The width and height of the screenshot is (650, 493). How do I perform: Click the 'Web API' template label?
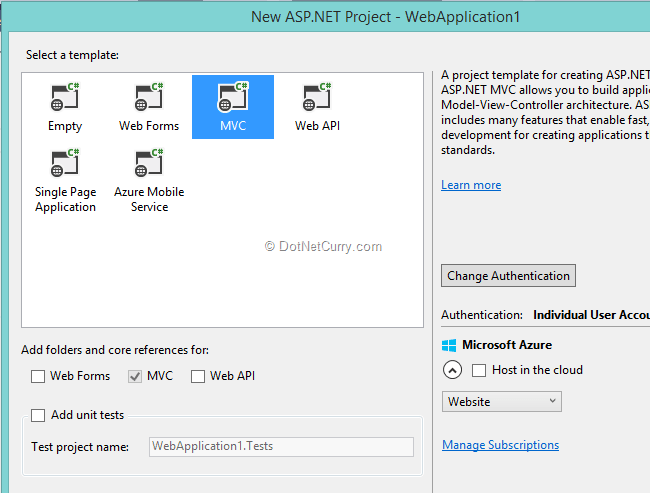[317, 126]
